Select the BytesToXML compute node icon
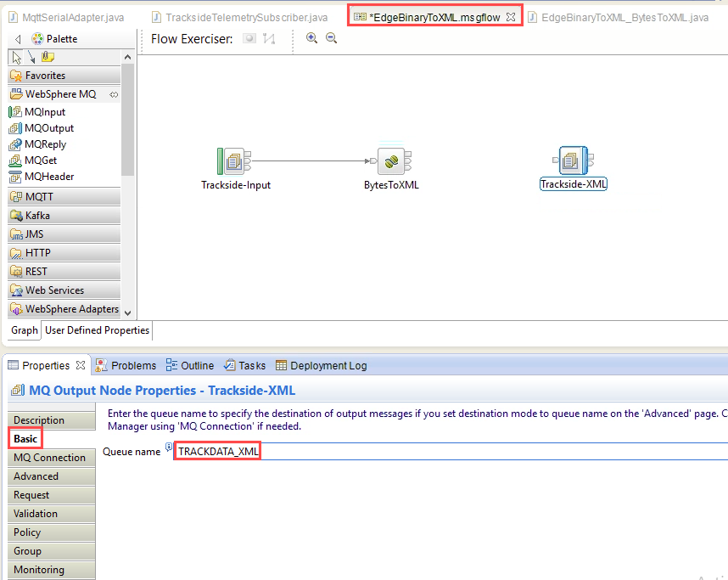The image size is (728, 580). click(391, 161)
